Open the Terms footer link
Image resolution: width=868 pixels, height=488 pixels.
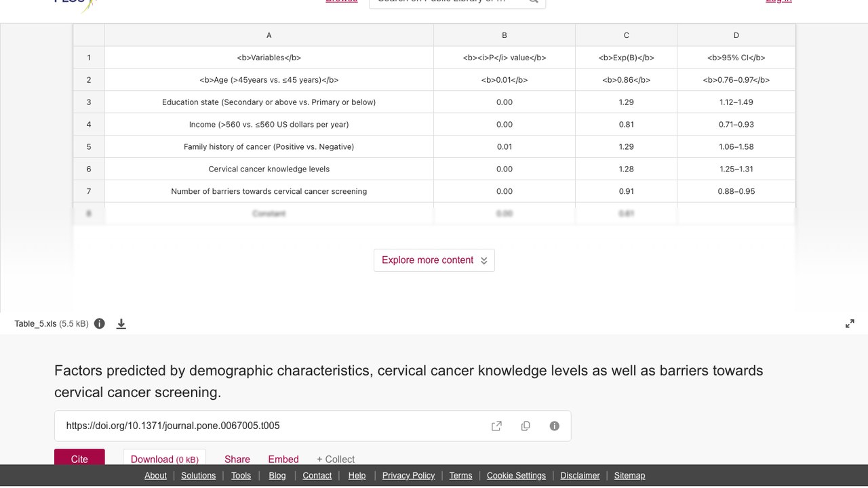pos(460,476)
